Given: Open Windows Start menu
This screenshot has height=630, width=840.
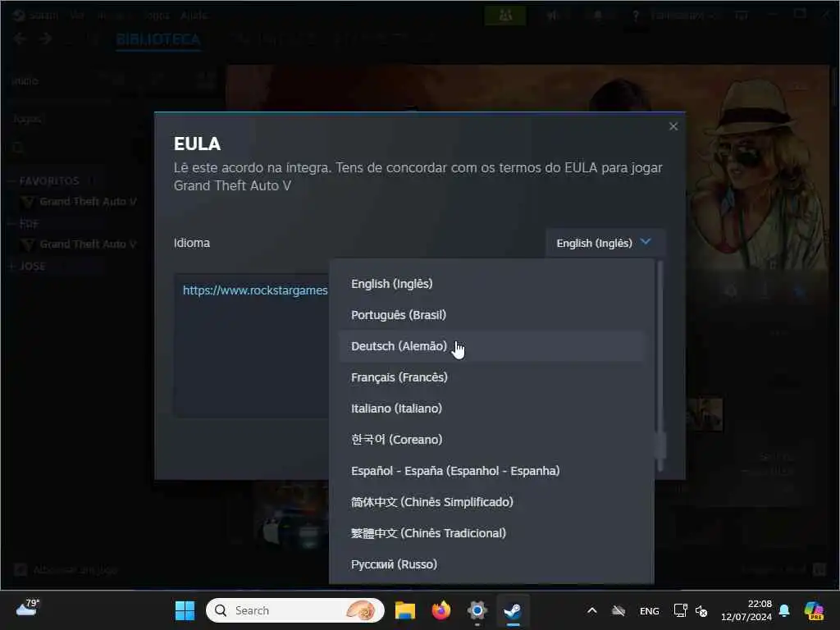Looking at the screenshot, I should (185, 610).
